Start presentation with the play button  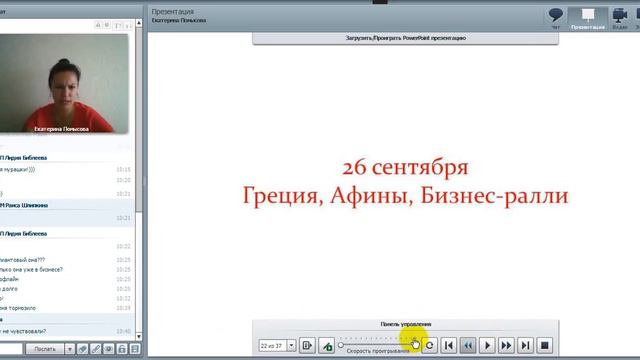tap(487, 345)
